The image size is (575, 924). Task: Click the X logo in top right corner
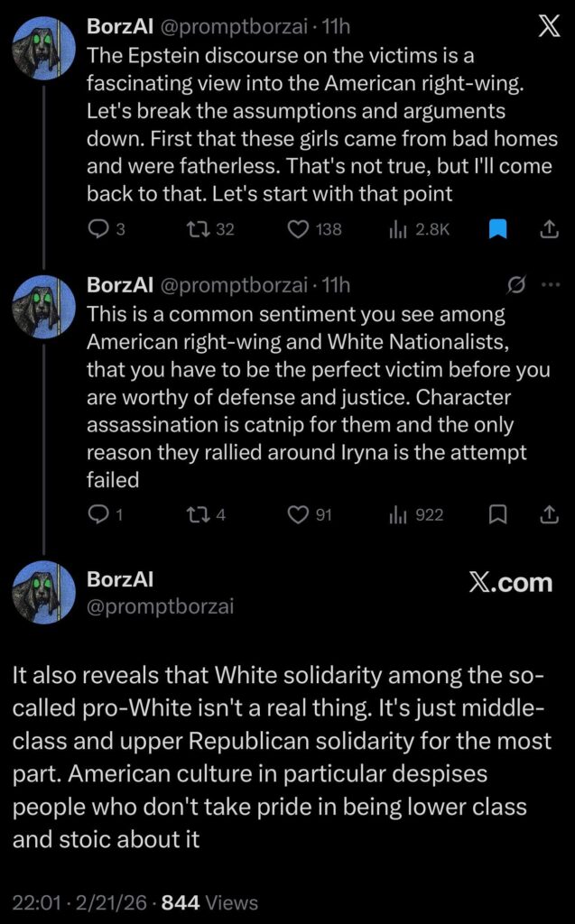pos(549,27)
